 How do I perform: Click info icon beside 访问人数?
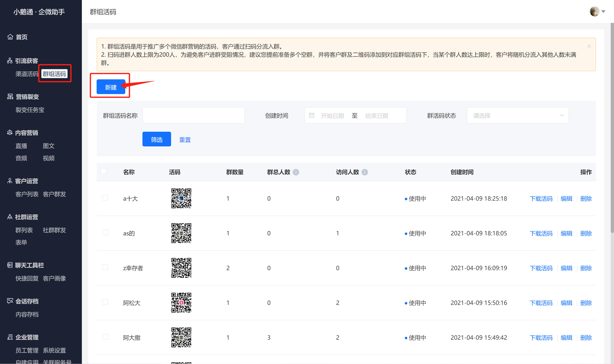pos(365,172)
